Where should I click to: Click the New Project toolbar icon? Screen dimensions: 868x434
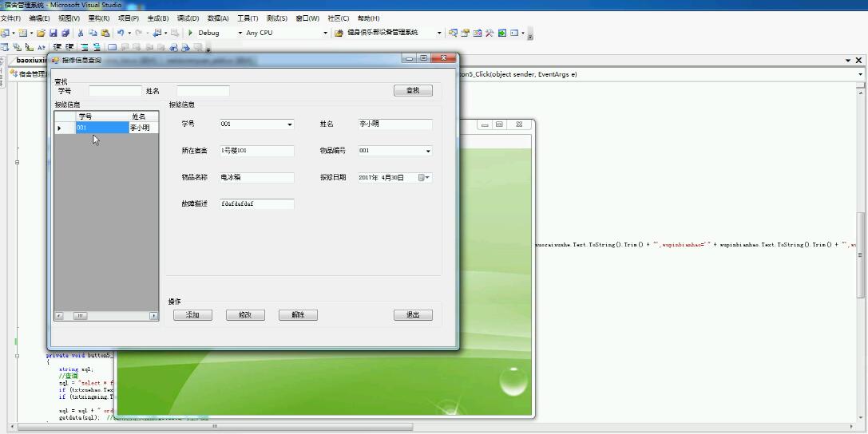(x=5, y=33)
